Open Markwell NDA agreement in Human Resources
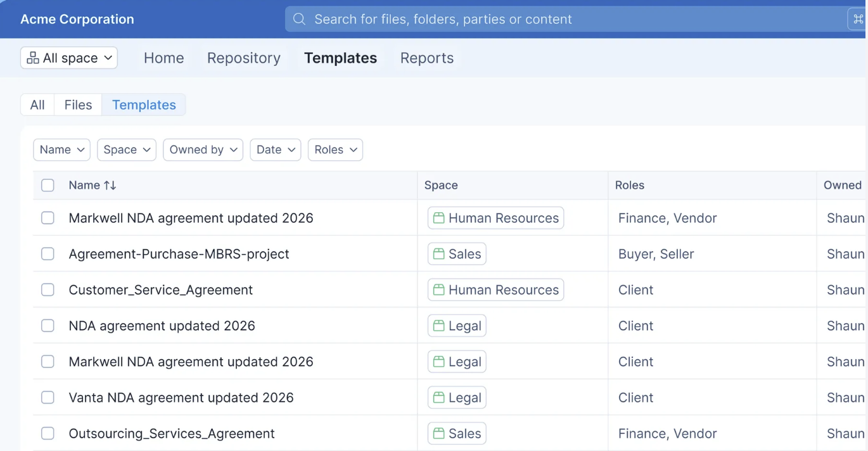868x451 pixels. coord(191,218)
